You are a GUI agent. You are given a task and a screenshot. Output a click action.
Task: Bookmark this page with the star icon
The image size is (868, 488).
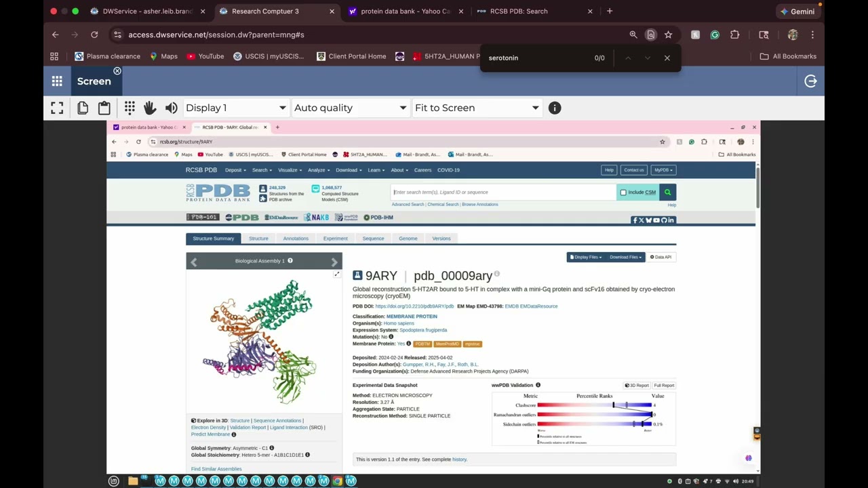click(668, 35)
